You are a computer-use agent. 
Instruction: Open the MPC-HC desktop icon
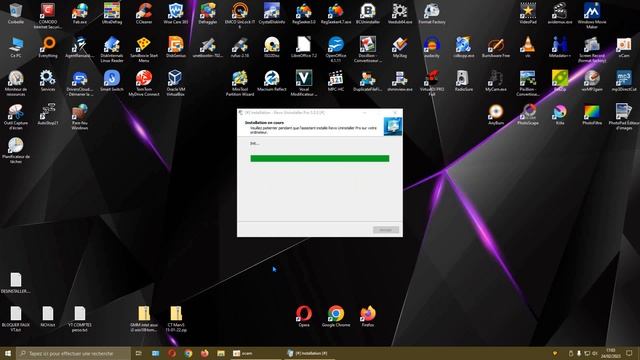click(x=336, y=80)
